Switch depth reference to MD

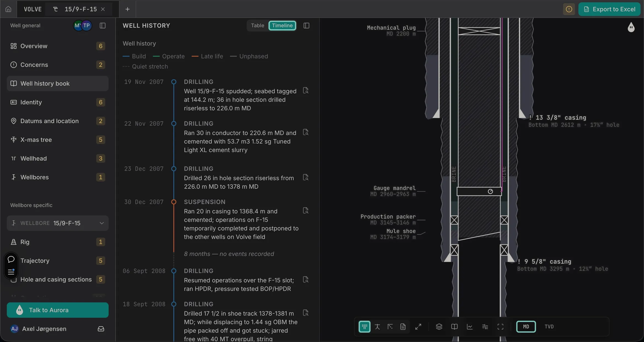click(x=526, y=327)
